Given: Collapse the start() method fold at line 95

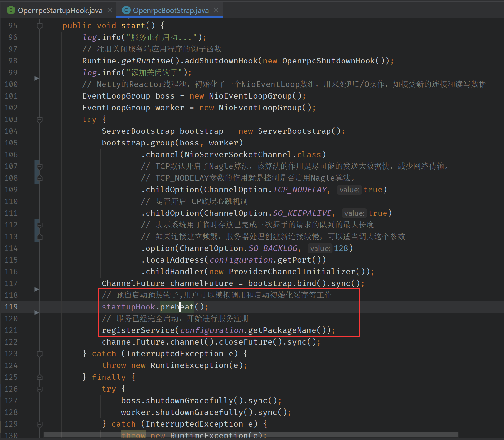Looking at the screenshot, I should pyautogui.click(x=40, y=26).
